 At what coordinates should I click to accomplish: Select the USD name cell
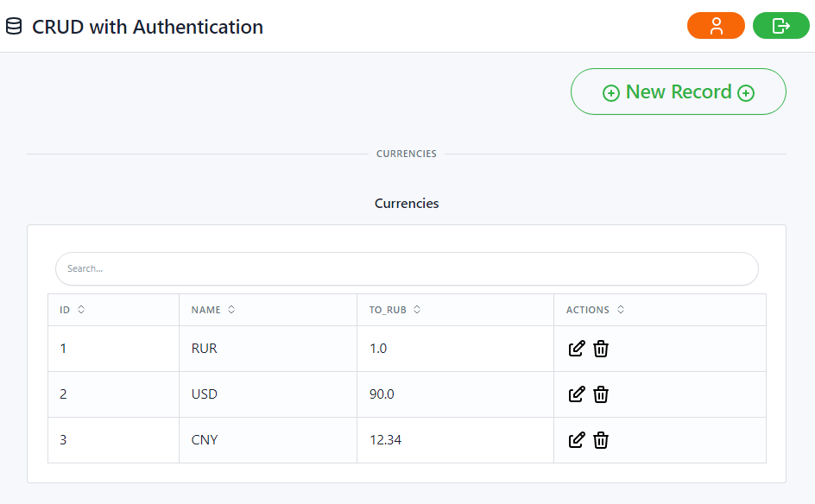coord(269,394)
